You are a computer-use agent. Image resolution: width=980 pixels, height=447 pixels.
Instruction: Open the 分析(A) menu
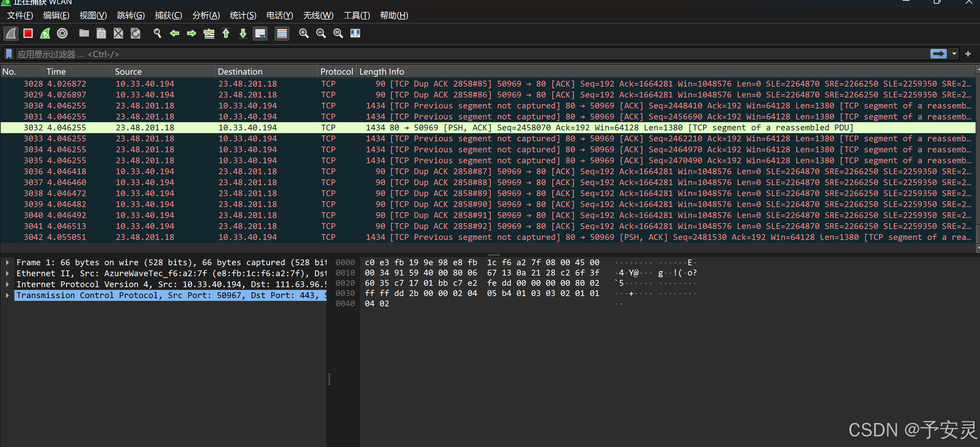point(206,16)
